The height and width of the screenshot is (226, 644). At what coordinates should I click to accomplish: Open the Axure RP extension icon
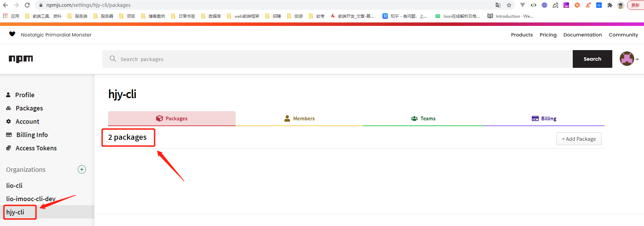tap(566, 5)
